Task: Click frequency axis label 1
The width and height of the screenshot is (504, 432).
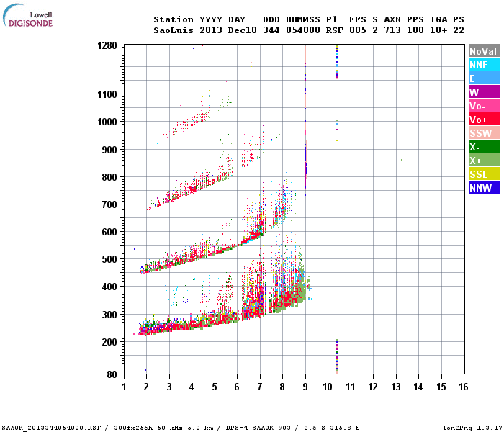Action: [x=124, y=387]
